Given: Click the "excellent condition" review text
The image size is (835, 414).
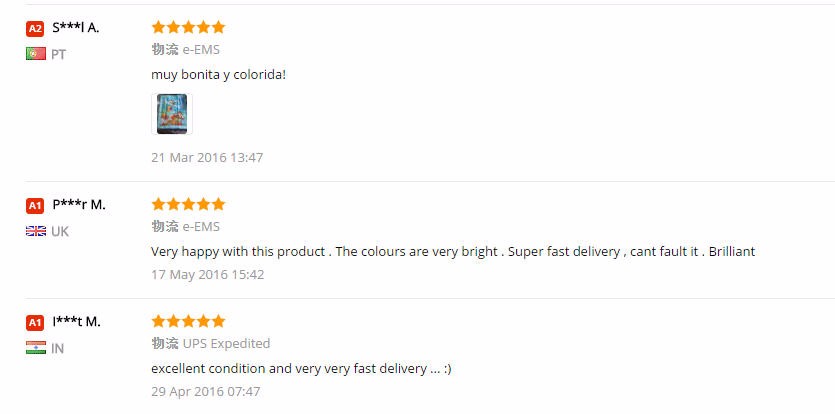Looking at the screenshot, I should (301, 368).
